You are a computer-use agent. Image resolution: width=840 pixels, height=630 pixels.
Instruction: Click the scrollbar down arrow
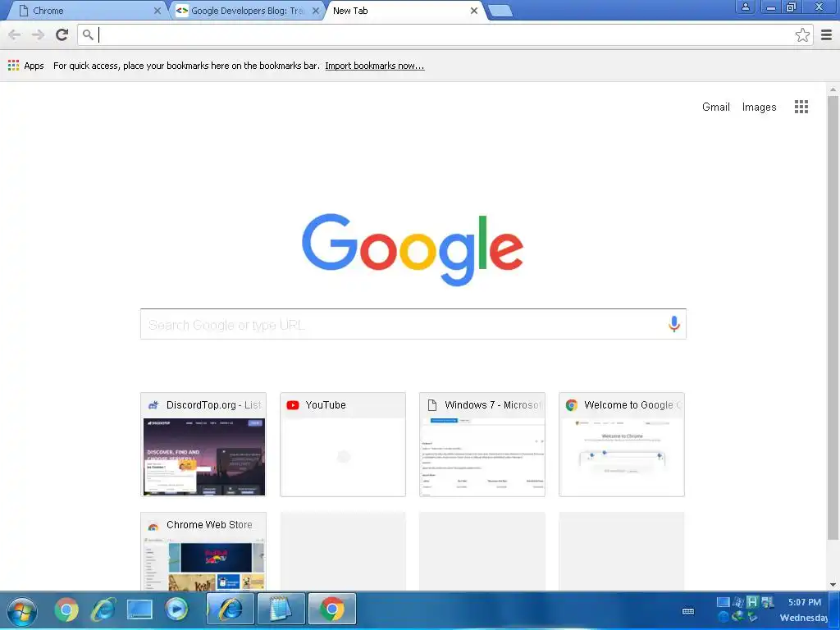[x=833, y=584]
